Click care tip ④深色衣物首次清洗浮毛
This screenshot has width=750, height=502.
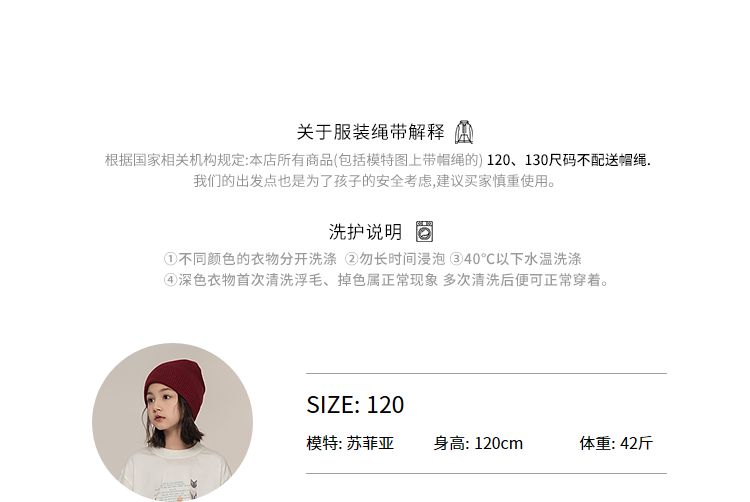point(243,280)
